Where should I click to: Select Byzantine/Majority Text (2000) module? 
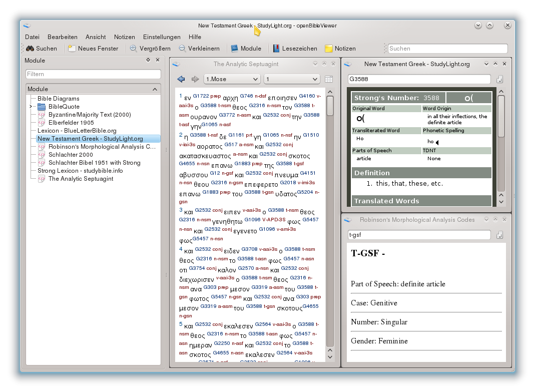point(90,115)
